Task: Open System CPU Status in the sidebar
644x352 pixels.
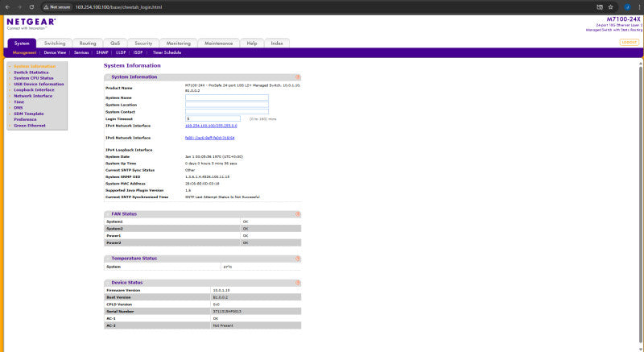Action: (x=34, y=78)
